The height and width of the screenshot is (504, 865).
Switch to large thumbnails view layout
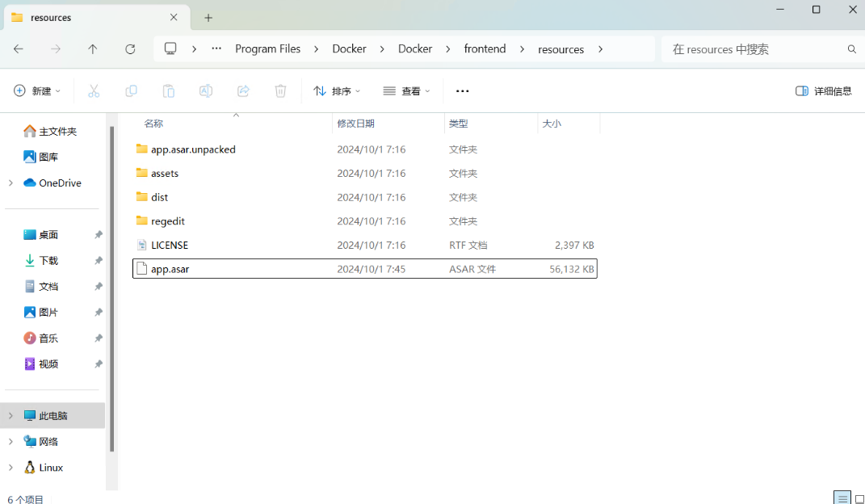pyautogui.click(x=859, y=498)
